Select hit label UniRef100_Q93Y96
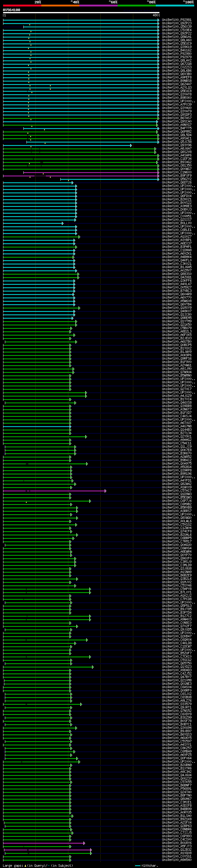Viewport: 197px width, 868px height. (x=177, y=145)
